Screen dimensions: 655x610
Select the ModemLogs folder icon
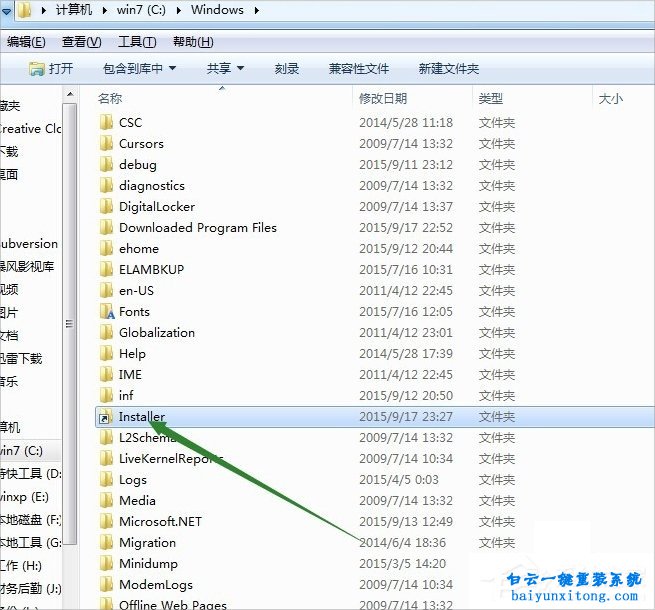pyautogui.click(x=106, y=584)
